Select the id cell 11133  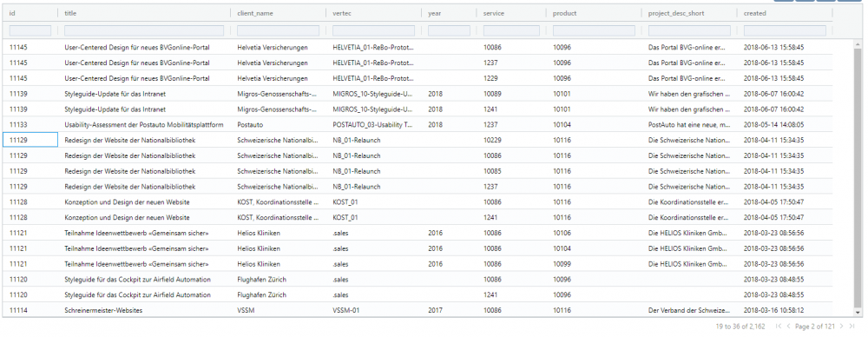click(30, 125)
